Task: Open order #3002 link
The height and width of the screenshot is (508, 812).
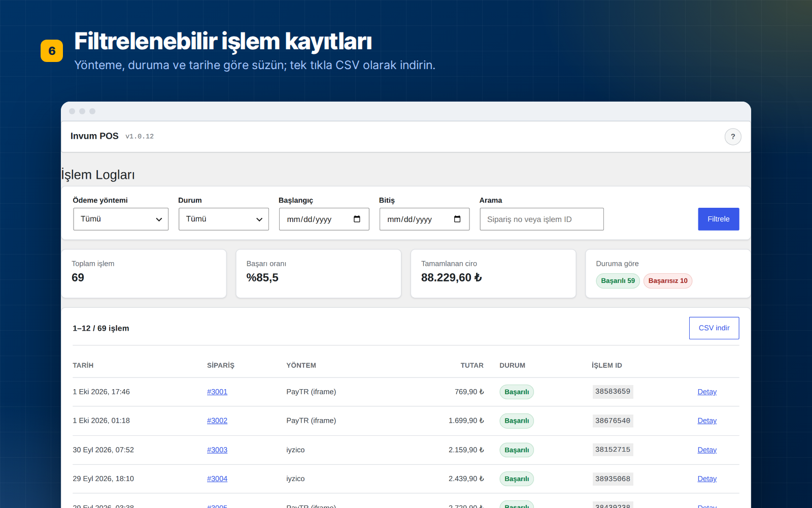Action: coord(217,421)
